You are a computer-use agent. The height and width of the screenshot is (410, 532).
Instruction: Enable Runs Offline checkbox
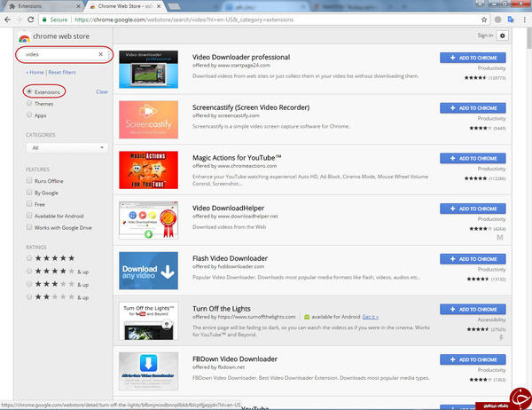coord(29,180)
